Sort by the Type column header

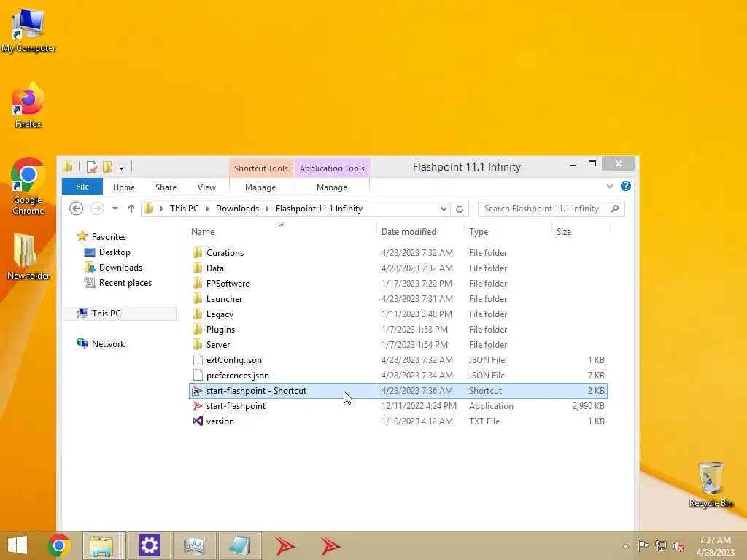pos(508,231)
